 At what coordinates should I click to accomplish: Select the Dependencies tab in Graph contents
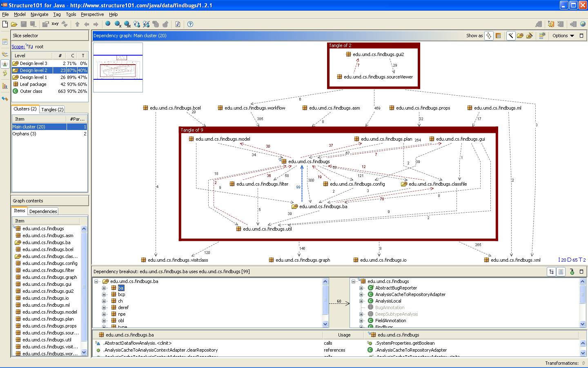[43, 211]
